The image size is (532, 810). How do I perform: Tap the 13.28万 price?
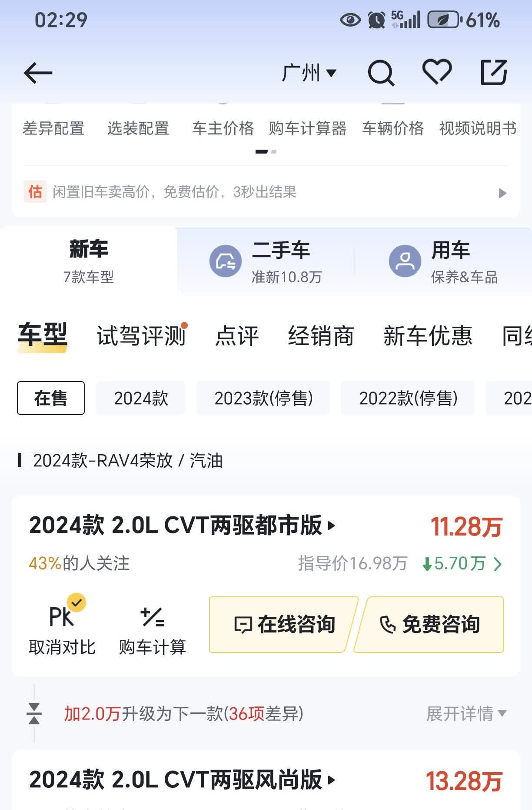click(x=464, y=781)
